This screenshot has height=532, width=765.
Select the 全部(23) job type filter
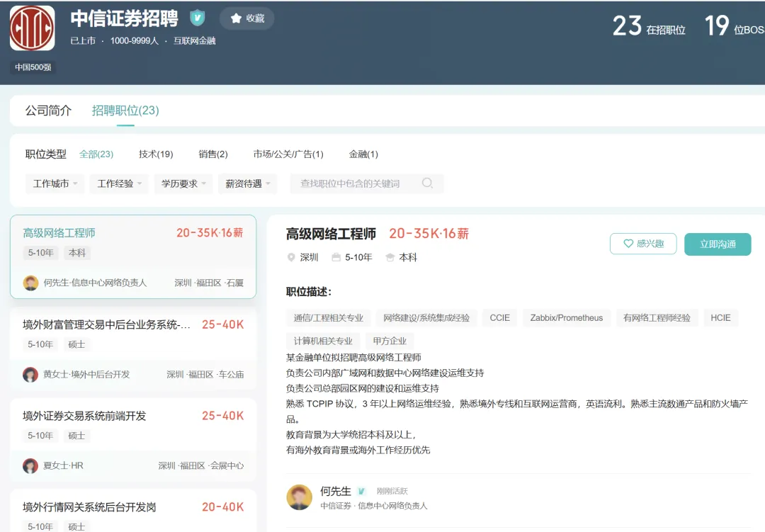(x=96, y=154)
